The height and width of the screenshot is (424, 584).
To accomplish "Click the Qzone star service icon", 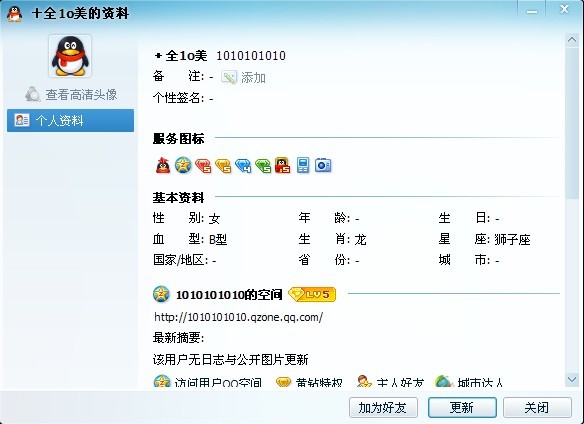I will point(183,165).
